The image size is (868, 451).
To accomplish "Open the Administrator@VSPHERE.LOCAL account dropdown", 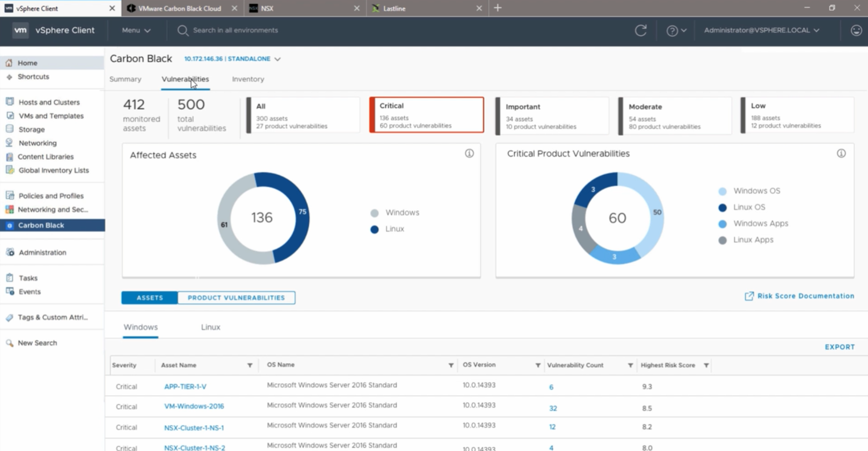I will coord(761,30).
